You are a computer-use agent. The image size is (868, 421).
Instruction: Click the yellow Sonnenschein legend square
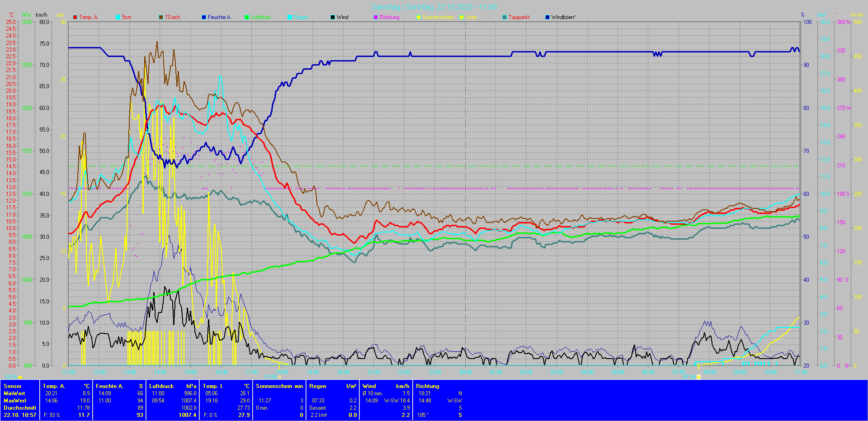[419, 17]
